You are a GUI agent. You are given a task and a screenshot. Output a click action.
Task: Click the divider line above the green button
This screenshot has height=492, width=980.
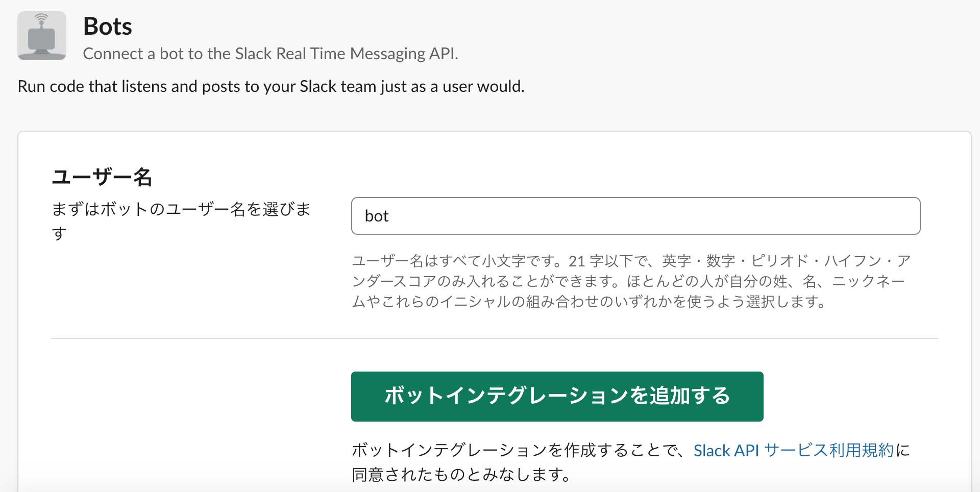(x=494, y=338)
